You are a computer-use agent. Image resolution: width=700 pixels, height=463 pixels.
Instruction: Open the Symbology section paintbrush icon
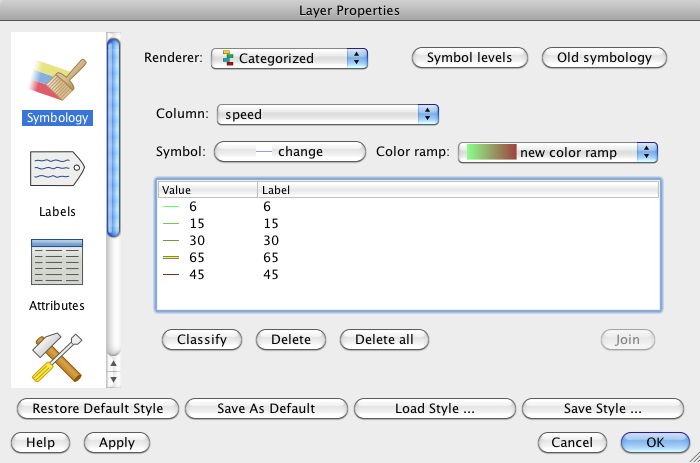pos(58,79)
